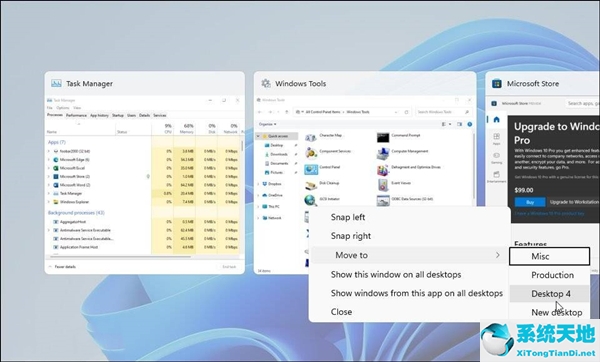The image size is (600, 362).
Task: Select the Windows Tools window thumbnail title
Action: click(x=301, y=84)
